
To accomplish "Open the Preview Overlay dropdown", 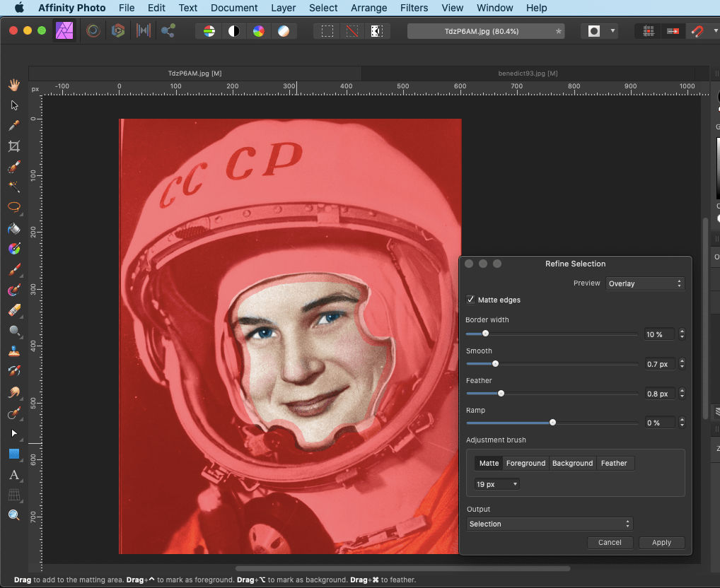I will pyautogui.click(x=645, y=283).
